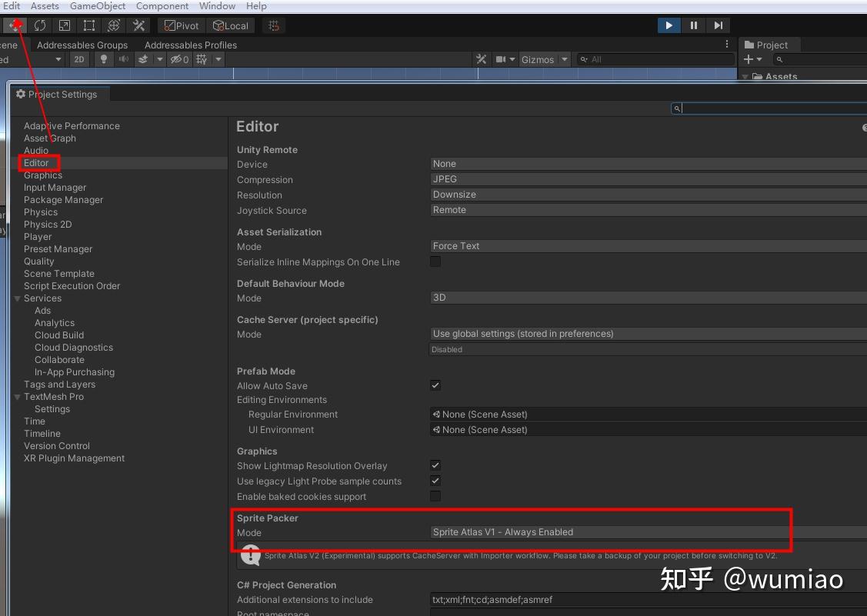Disable the Allow Auto Save checkbox
The width and height of the screenshot is (867, 616).
(435, 385)
